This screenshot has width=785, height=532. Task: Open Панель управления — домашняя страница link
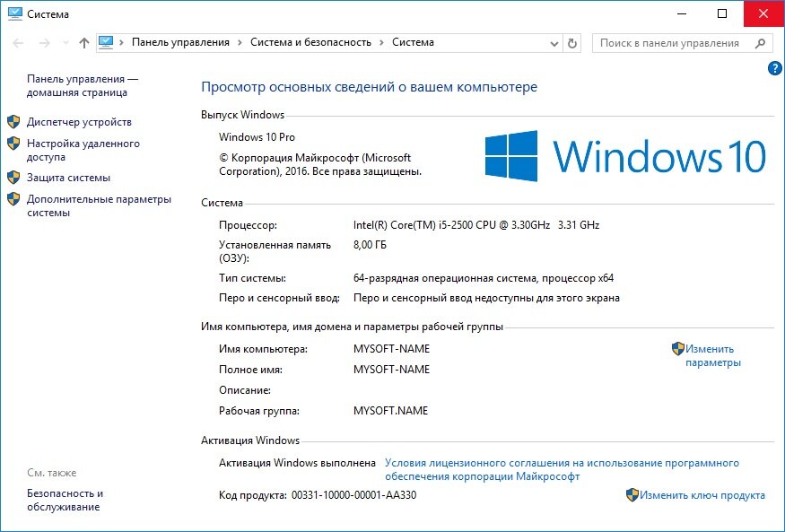[x=83, y=85]
